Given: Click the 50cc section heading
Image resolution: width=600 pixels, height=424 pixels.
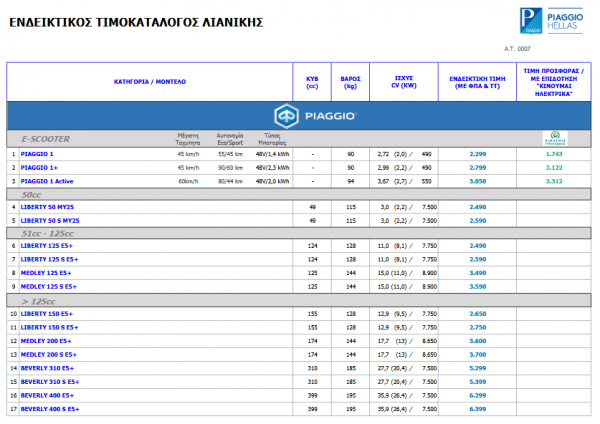Looking at the screenshot, I should tap(31, 195).
